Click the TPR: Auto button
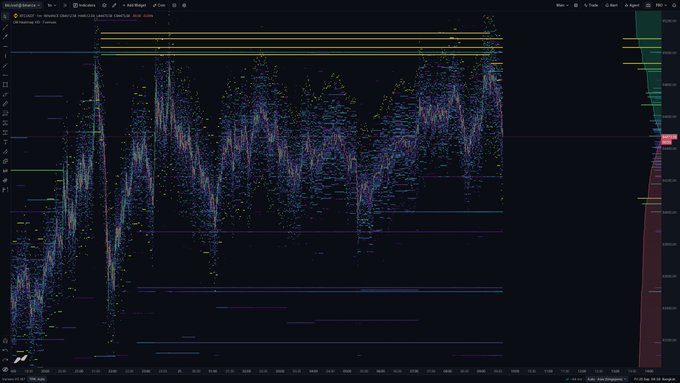 pyautogui.click(x=37, y=379)
